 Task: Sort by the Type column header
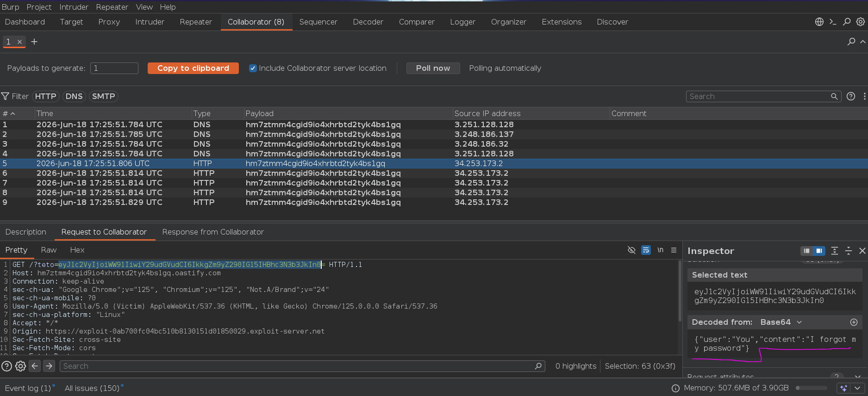pyautogui.click(x=218, y=113)
